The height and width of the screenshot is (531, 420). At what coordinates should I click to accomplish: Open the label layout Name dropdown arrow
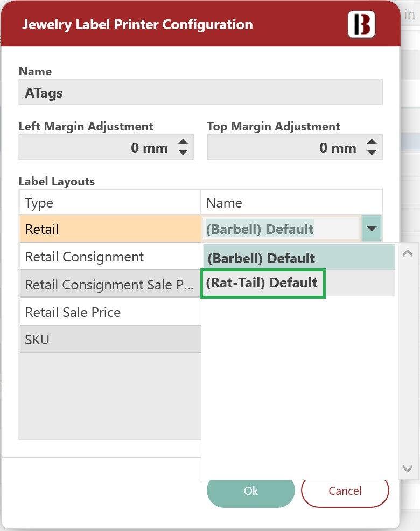[372, 229]
